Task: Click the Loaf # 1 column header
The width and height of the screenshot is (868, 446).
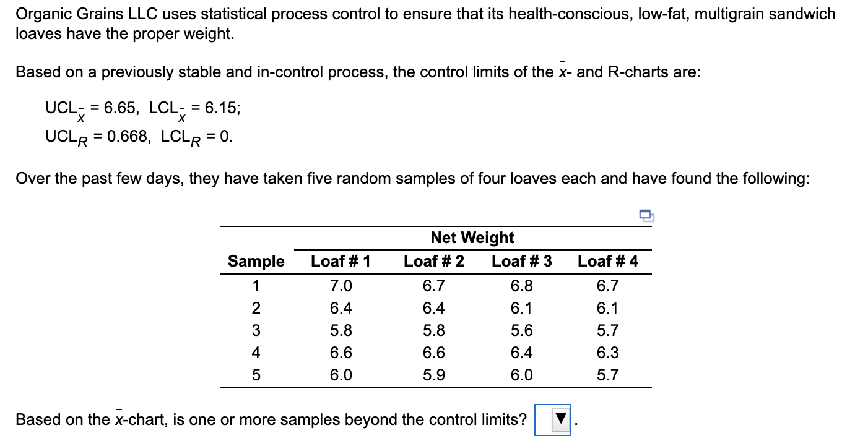Action: [341, 261]
